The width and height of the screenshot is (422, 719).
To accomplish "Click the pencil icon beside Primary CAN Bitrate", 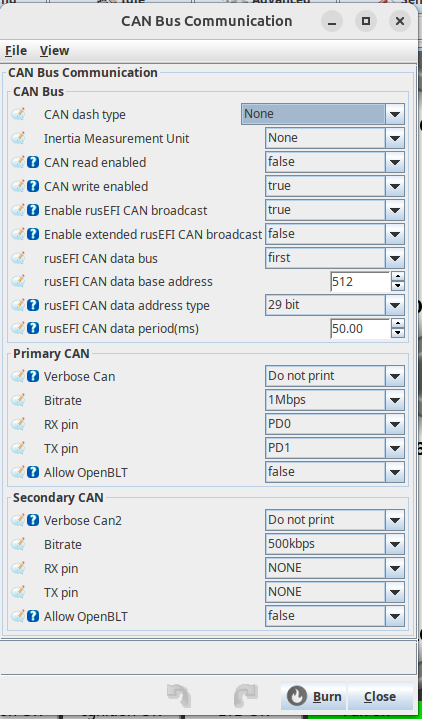I will point(18,400).
